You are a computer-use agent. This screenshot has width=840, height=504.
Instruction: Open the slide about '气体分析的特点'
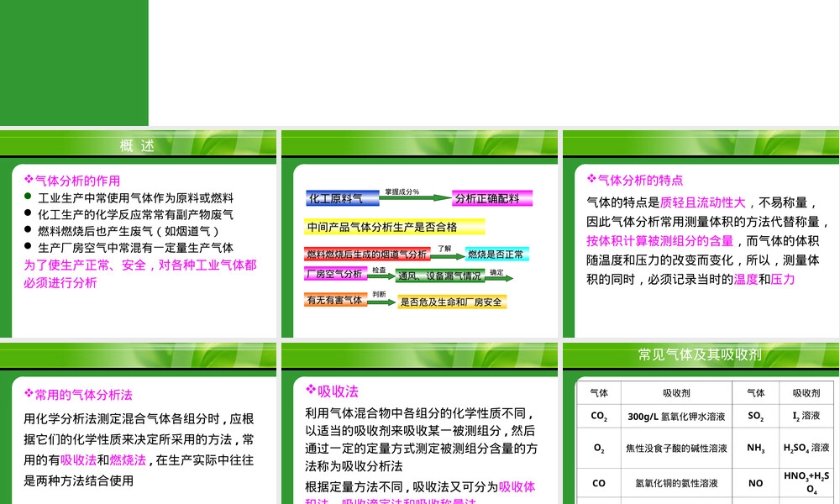[x=701, y=234]
